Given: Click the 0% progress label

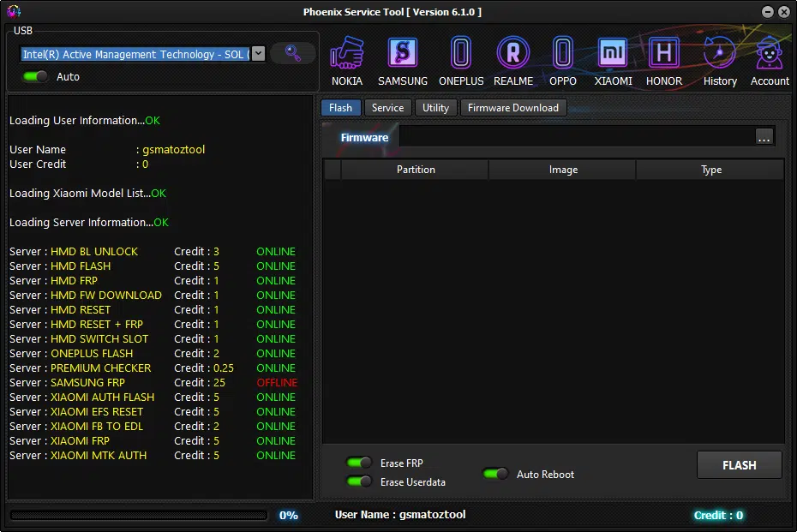Looking at the screenshot, I should point(288,515).
